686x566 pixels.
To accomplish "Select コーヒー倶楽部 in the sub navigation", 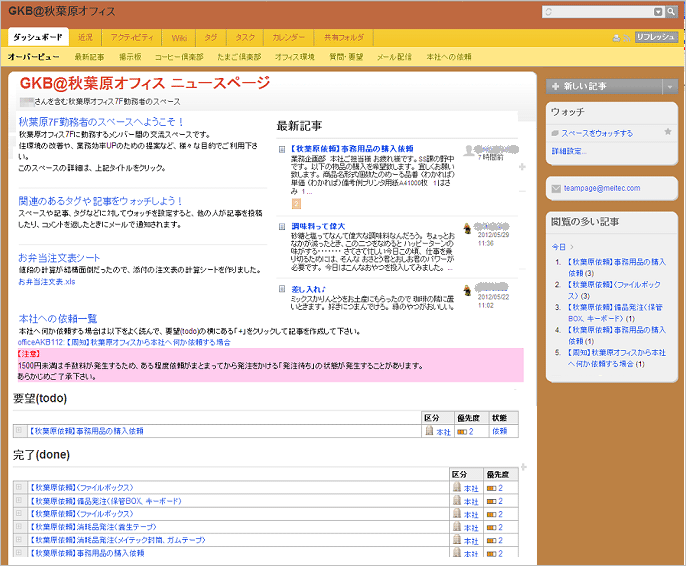I will [x=179, y=57].
